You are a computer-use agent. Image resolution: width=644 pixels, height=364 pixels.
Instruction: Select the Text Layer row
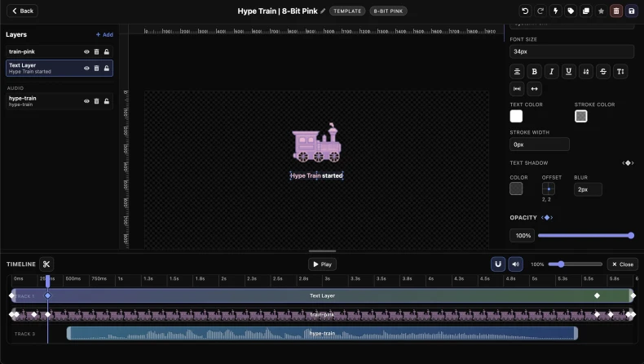click(x=60, y=69)
